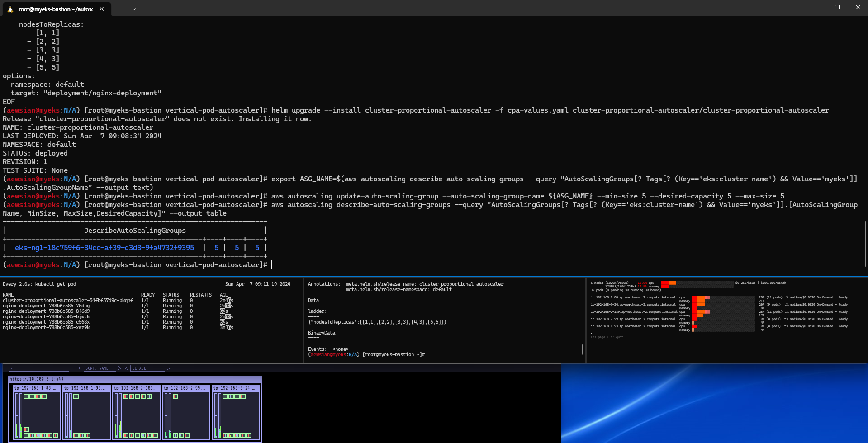Viewport: 868px width, 443px height.
Task: Open the DEFAULT theme selector
Action: click(x=147, y=368)
